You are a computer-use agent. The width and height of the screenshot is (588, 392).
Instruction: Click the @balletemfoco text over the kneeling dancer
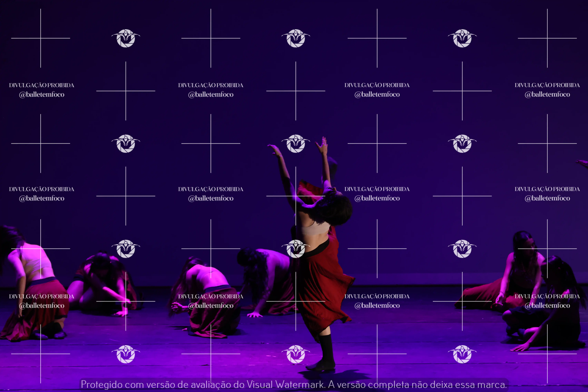211,305
